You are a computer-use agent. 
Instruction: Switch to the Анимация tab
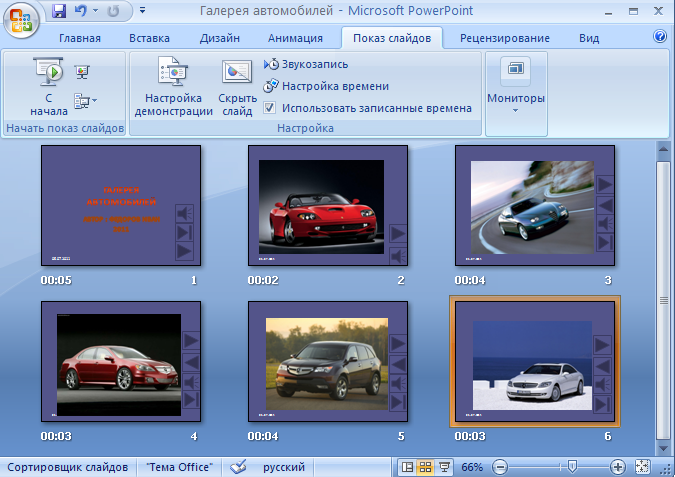click(295, 38)
